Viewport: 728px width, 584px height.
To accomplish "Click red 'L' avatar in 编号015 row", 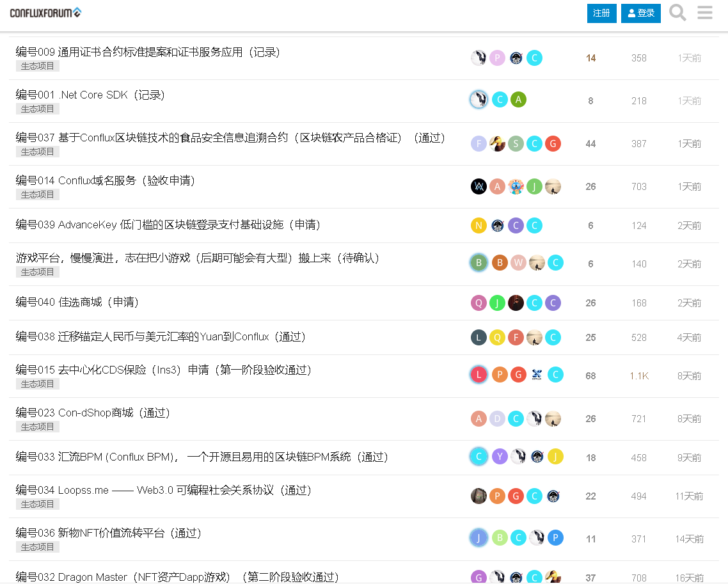I will pos(479,375).
